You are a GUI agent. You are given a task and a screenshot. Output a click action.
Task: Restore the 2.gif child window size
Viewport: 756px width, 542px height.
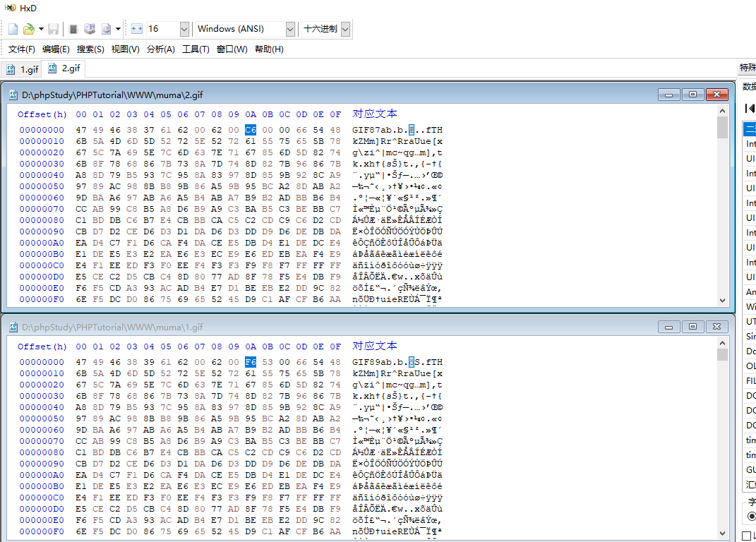[x=693, y=95]
